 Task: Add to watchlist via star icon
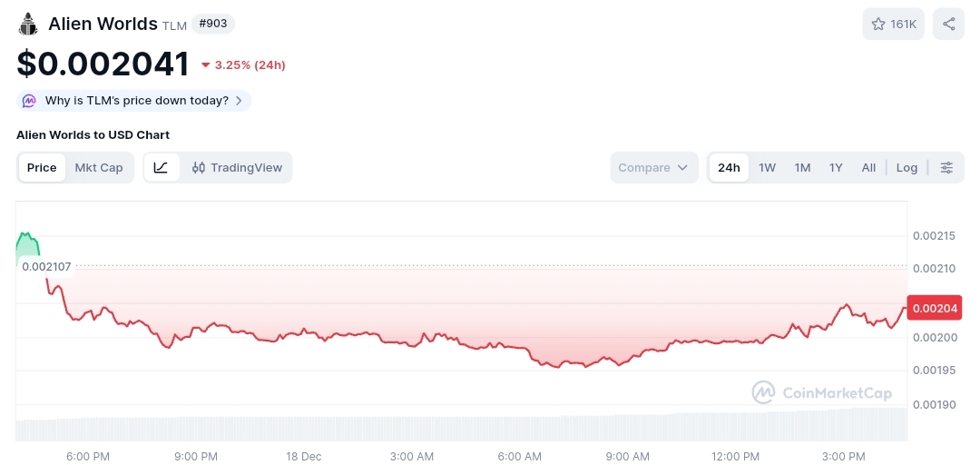(x=878, y=24)
